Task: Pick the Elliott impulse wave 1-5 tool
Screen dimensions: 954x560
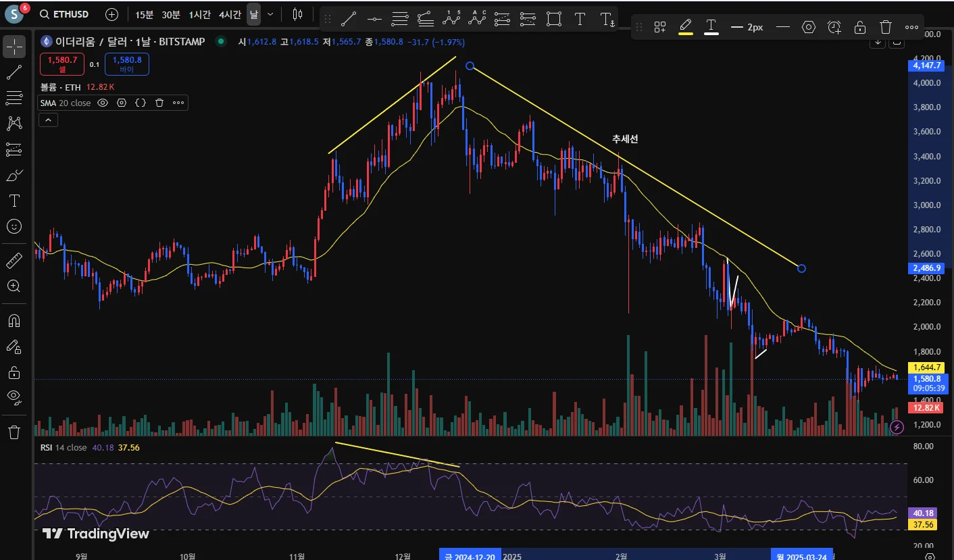Action: click(451, 19)
